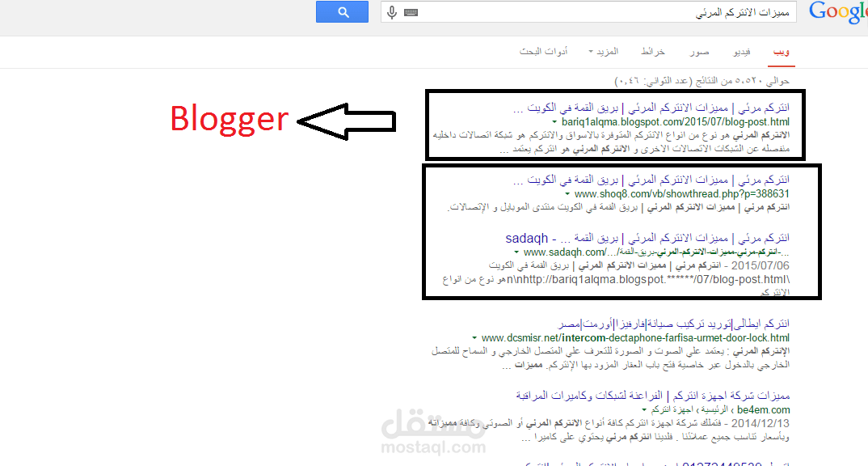Expand arrow next to www.shoq8.com URL
Image resolution: width=868 pixels, height=466 pixels.
tap(567, 194)
